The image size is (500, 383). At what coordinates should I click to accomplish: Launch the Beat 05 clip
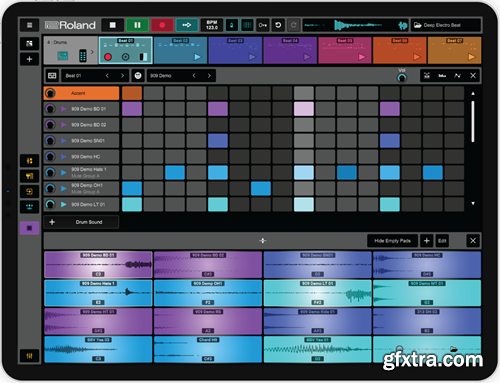tap(362, 57)
